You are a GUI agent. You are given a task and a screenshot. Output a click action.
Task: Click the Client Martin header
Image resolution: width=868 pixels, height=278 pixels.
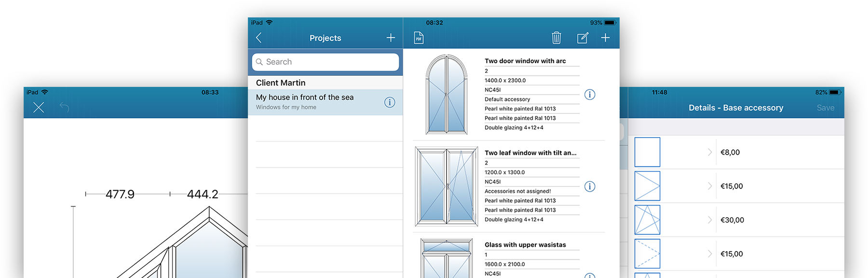tap(281, 83)
